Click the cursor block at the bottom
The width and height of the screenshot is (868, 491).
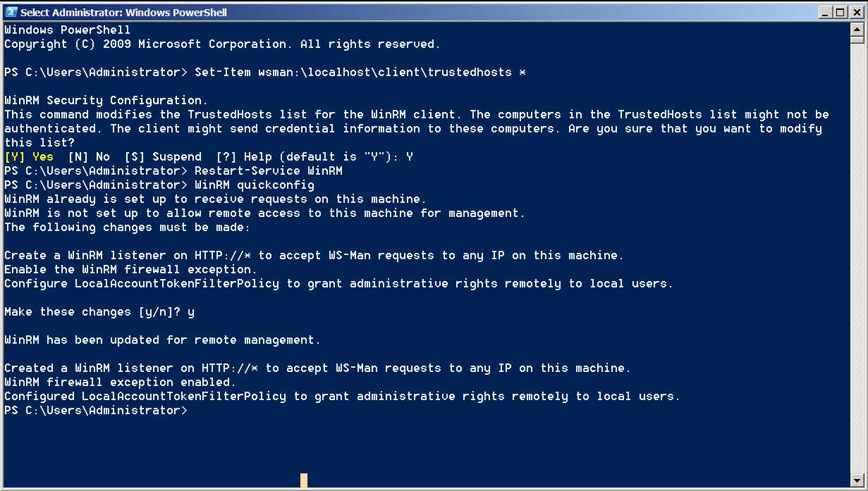[304, 480]
